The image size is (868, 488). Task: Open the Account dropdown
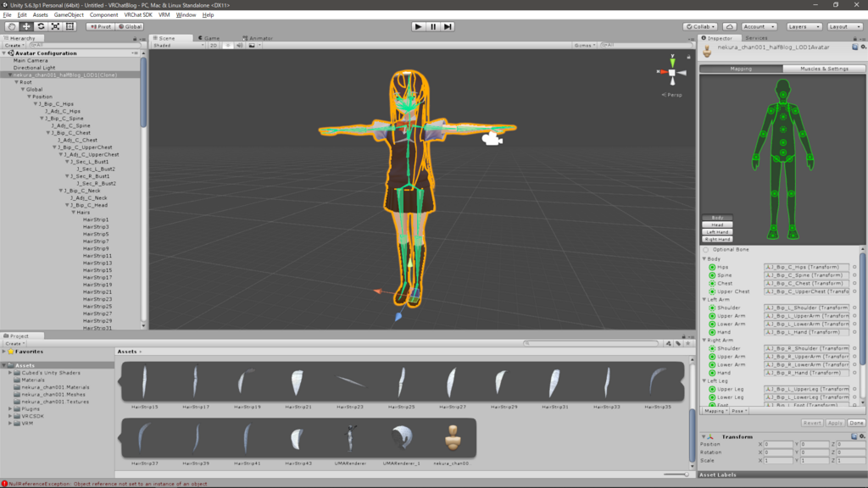pos(759,26)
